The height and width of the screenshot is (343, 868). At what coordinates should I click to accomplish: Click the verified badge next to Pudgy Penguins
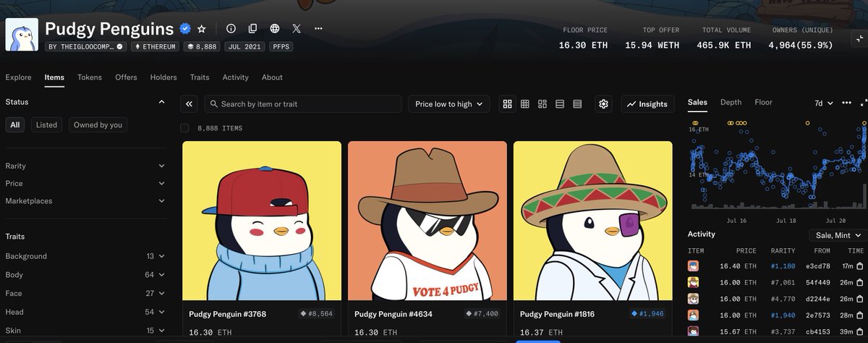[185, 29]
